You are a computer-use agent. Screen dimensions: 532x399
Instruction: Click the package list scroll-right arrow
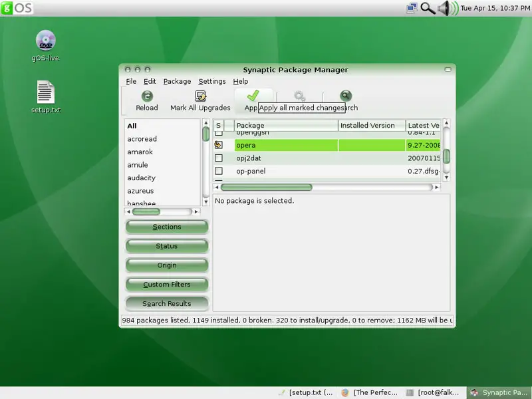[x=437, y=188]
